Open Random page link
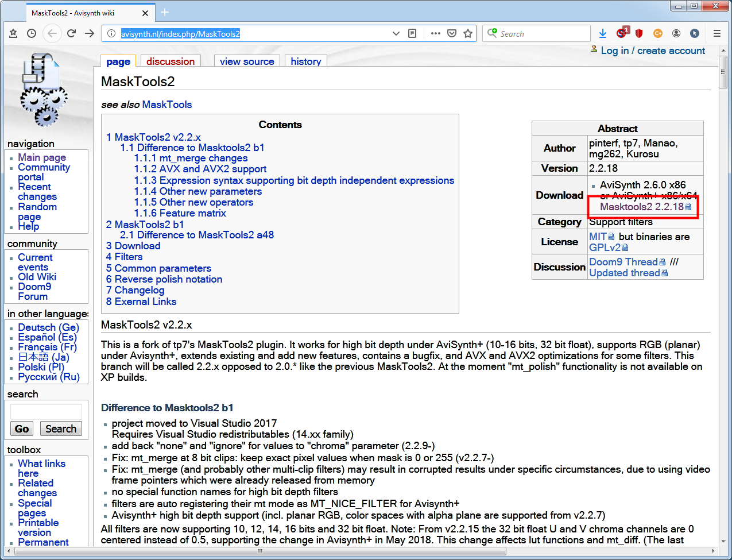Viewport: 732px width, 560px height. point(37,211)
